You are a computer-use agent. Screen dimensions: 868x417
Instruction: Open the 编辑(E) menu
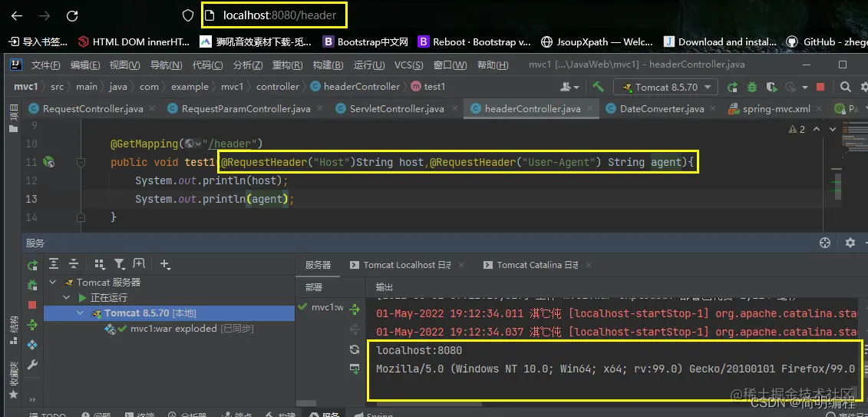[x=85, y=65]
